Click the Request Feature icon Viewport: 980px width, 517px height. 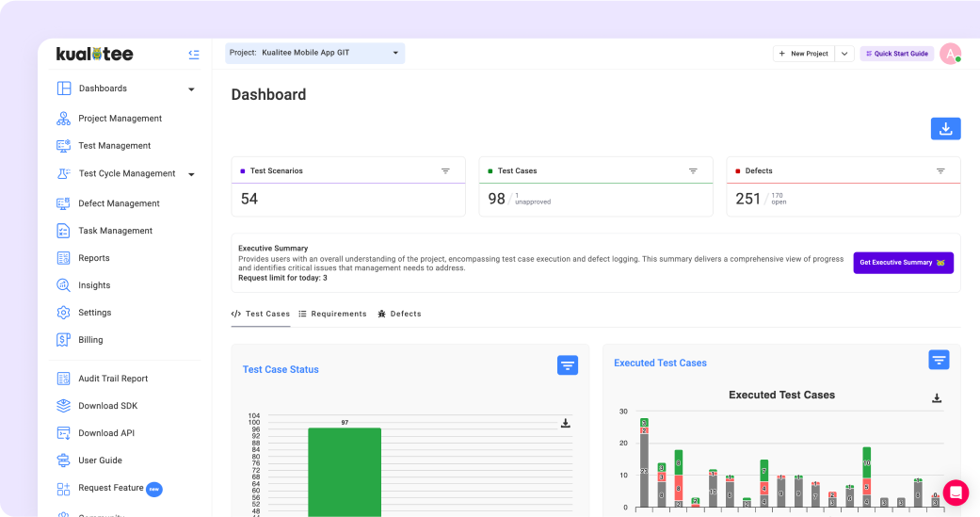[x=64, y=489]
